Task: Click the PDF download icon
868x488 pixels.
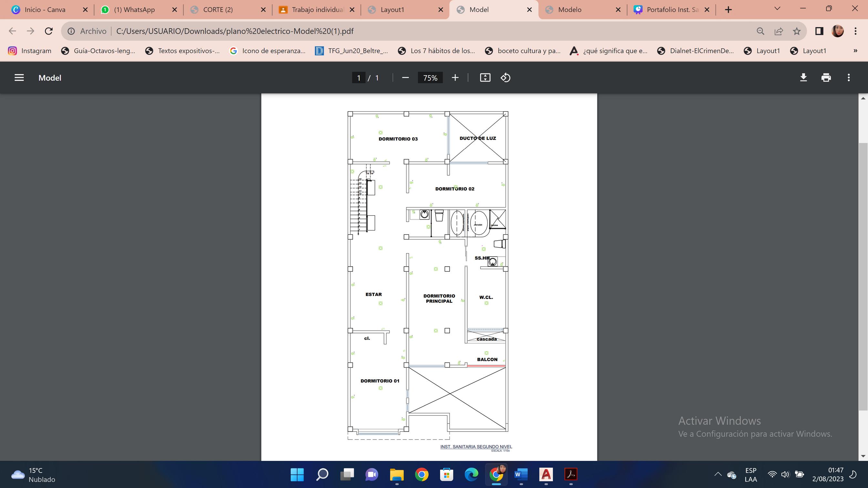Action: pos(803,78)
